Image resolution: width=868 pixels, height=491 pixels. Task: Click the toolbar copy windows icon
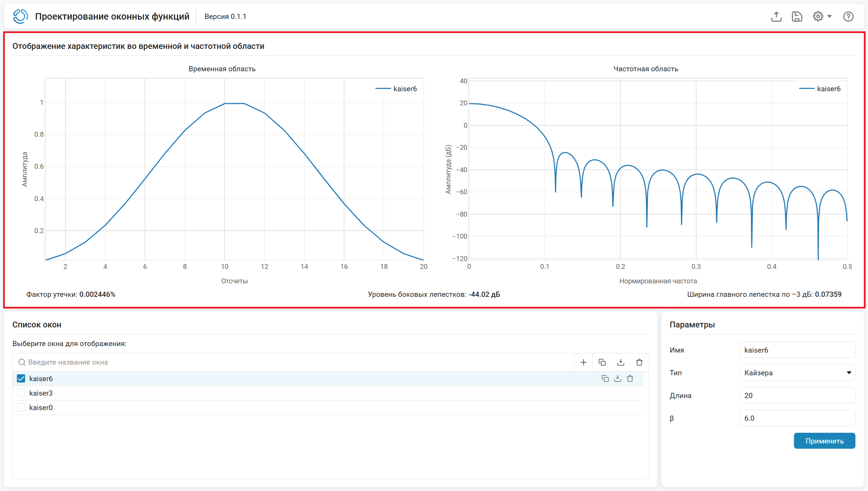[x=602, y=362]
